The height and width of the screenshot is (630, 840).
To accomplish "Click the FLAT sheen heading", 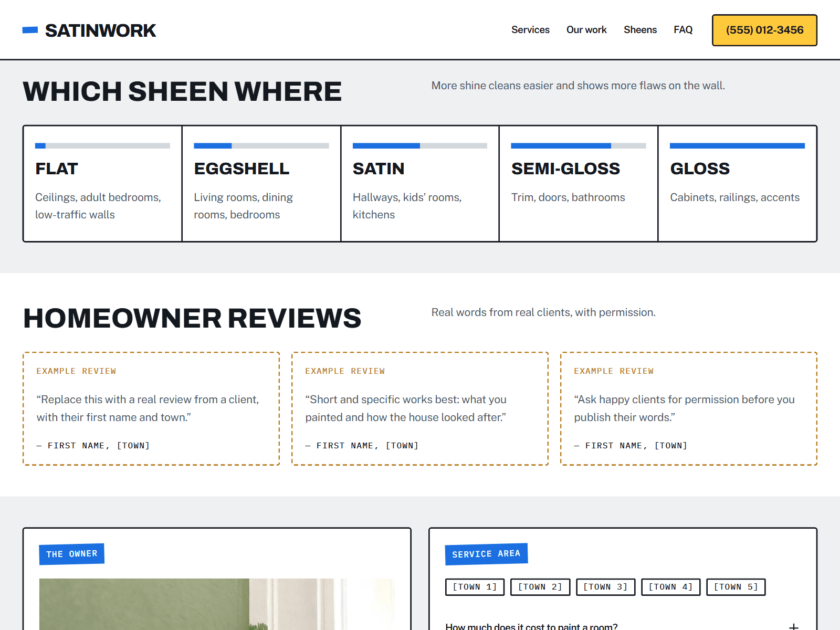I will click(x=57, y=169).
